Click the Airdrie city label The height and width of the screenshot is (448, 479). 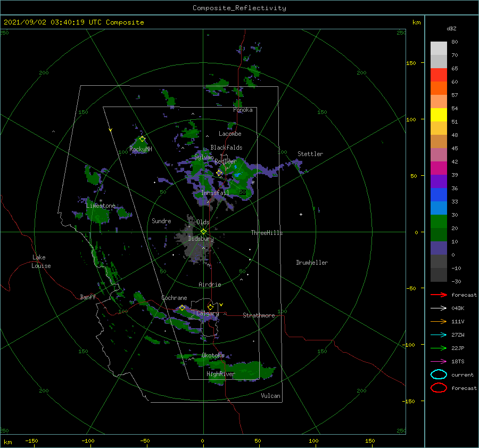coord(210,284)
